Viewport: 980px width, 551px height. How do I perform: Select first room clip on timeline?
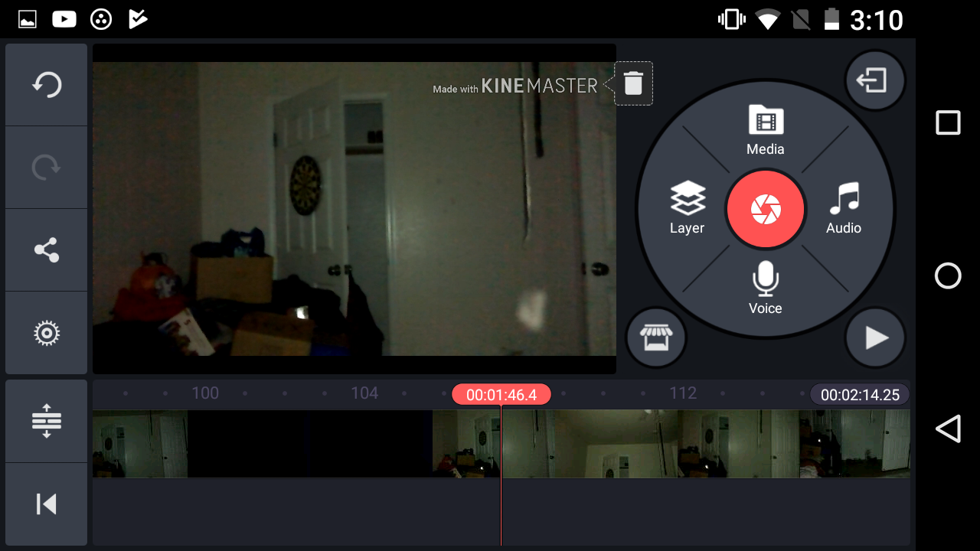[140, 444]
